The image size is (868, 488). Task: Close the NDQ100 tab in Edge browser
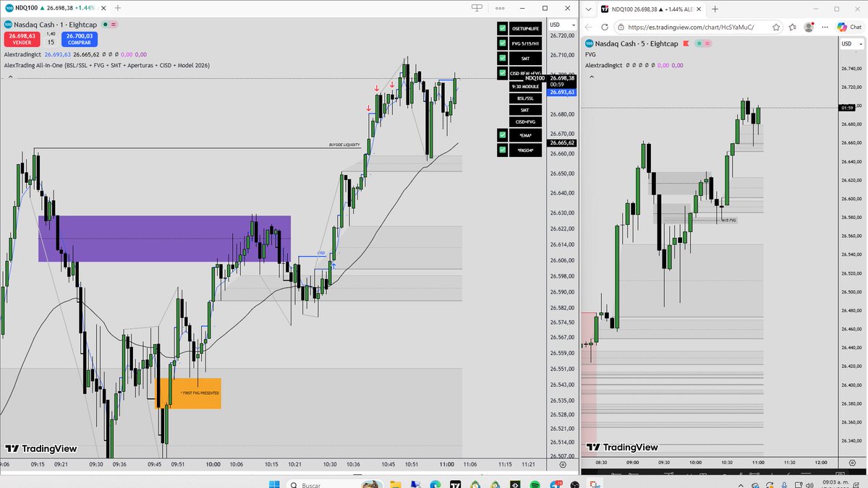click(x=699, y=9)
